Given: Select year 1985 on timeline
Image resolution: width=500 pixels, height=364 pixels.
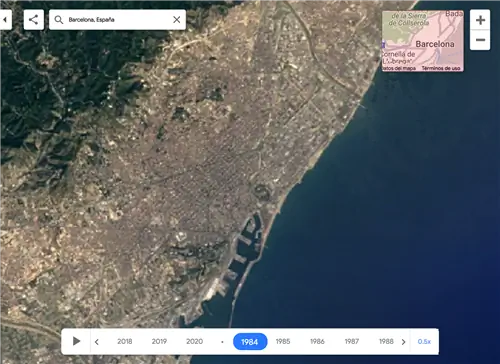Looking at the screenshot, I should tap(283, 341).
